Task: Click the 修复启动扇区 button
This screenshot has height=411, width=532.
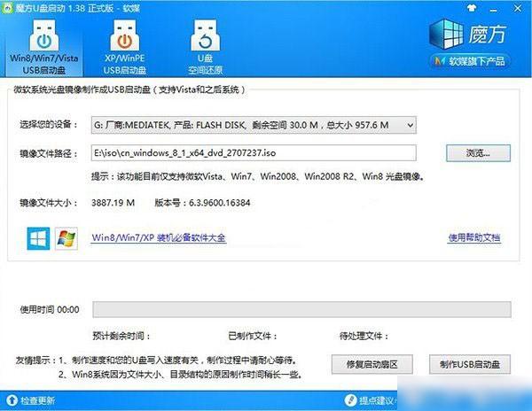Action: (x=372, y=364)
